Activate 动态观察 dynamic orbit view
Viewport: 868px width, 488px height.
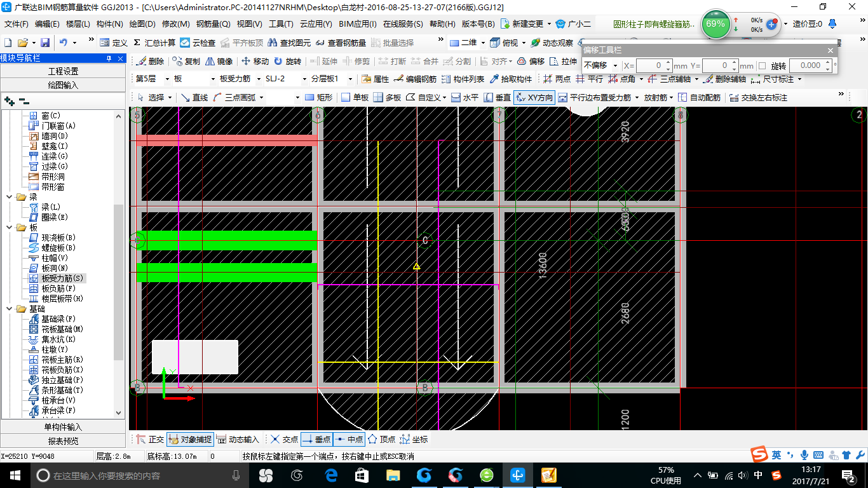(552, 43)
